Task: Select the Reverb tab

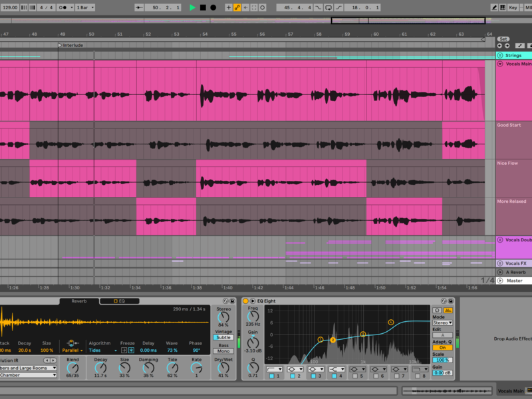Action: tap(79, 301)
